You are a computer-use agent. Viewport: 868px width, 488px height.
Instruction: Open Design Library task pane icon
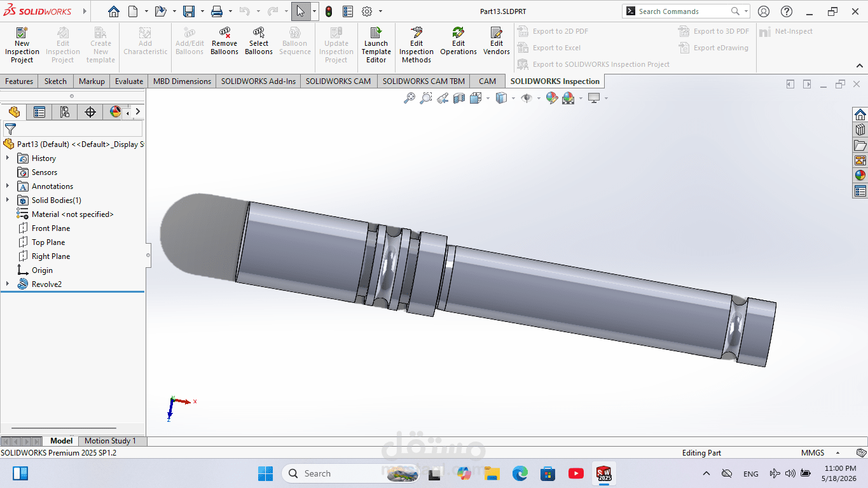click(x=860, y=130)
